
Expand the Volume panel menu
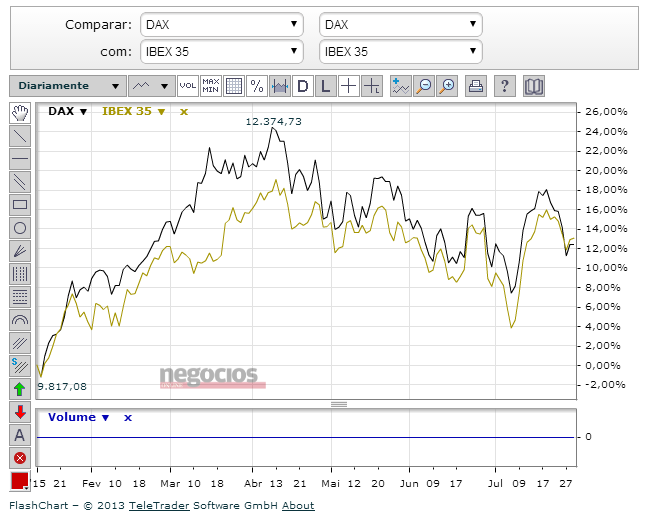point(105,418)
